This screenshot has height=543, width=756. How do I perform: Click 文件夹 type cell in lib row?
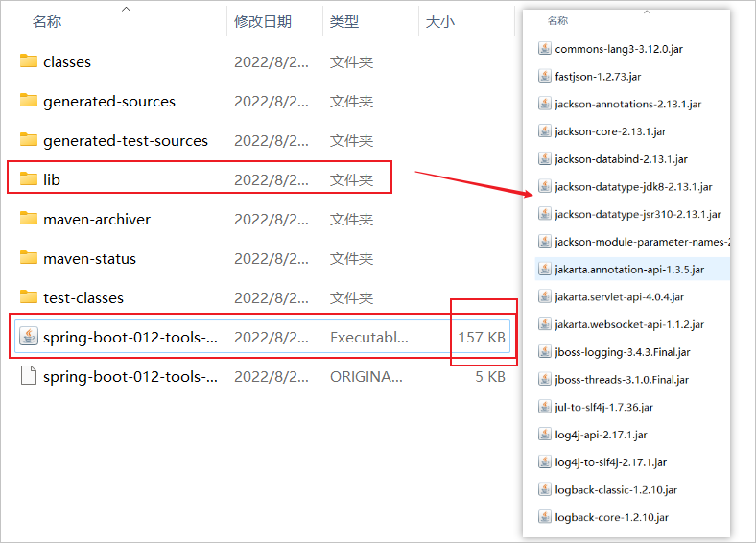click(x=351, y=179)
